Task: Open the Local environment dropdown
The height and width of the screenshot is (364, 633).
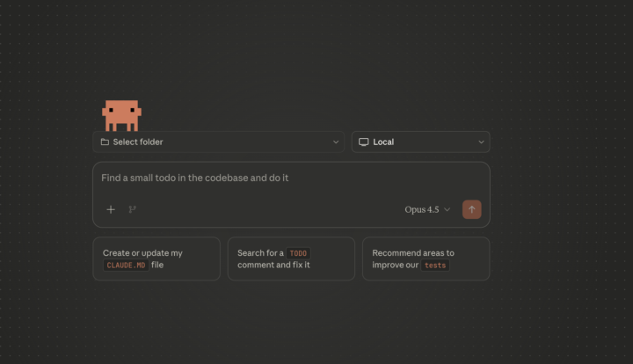Action: [x=420, y=142]
